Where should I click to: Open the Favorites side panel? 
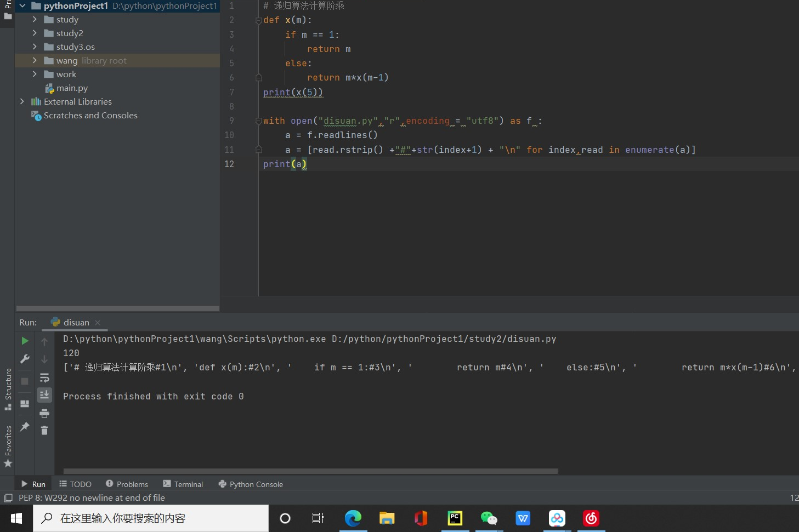coord(8,445)
